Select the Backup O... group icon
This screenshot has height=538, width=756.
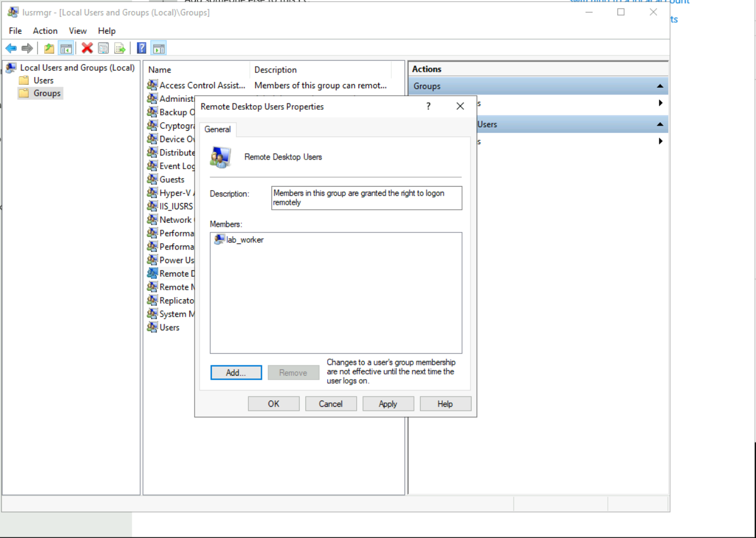pyautogui.click(x=152, y=112)
